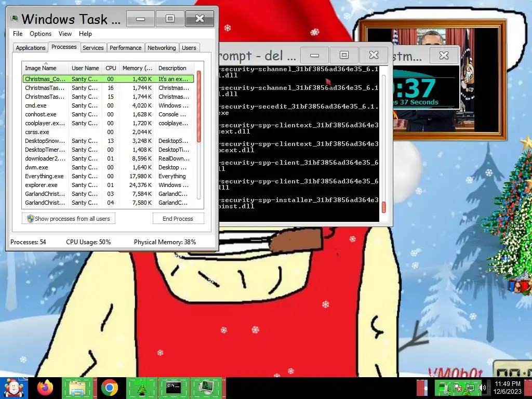Click the Command Prompt vertical scrollbar thumb
532x399 pixels.
[384, 207]
